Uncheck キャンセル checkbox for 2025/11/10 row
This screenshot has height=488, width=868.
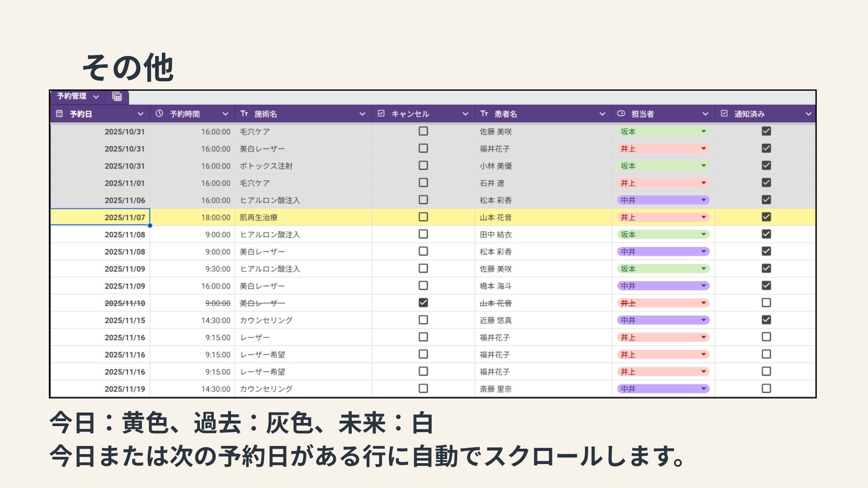(x=423, y=303)
